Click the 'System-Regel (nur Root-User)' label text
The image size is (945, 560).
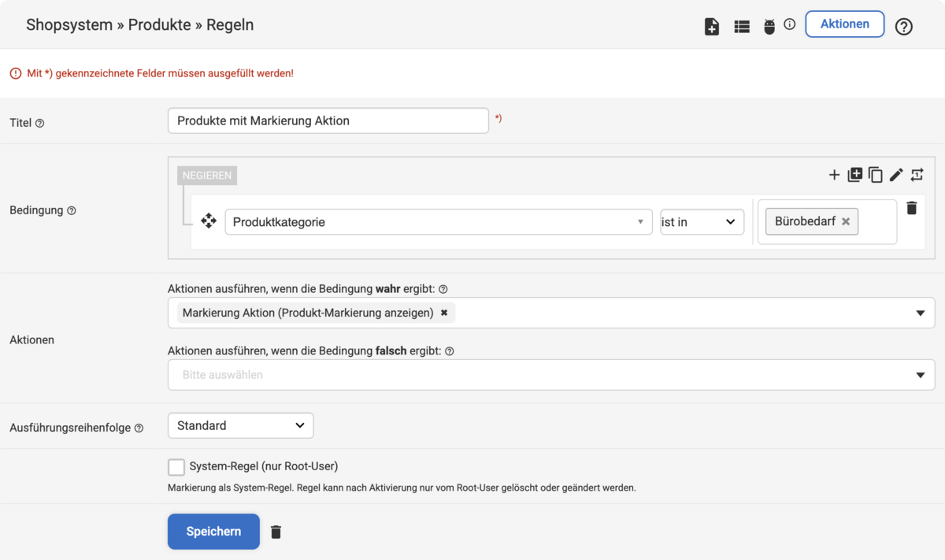[x=264, y=466]
